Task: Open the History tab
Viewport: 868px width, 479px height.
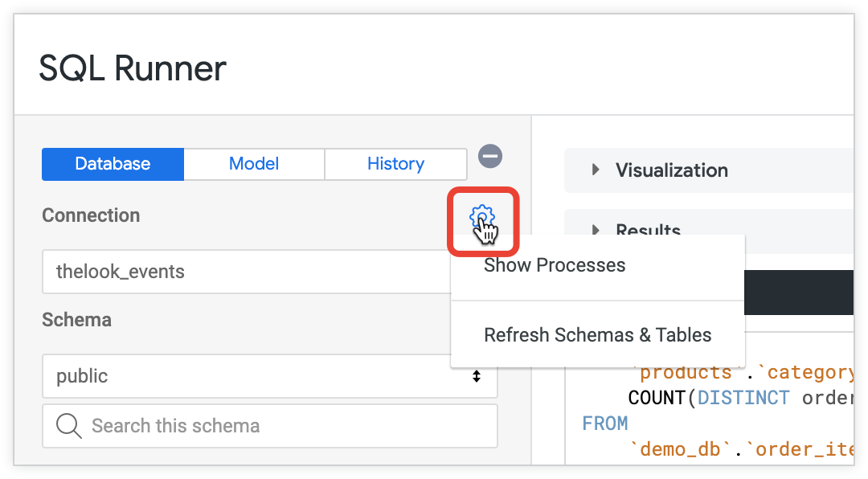Action: [x=395, y=164]
